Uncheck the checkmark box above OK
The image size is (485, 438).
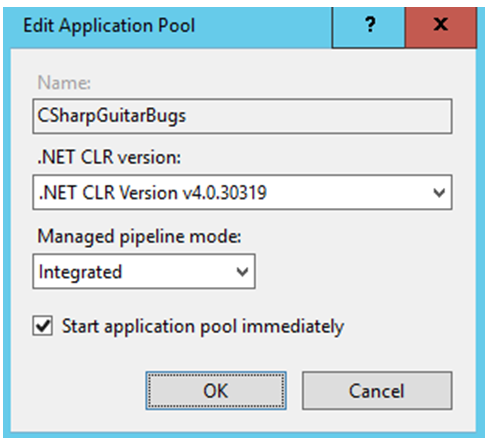[43, 326]
